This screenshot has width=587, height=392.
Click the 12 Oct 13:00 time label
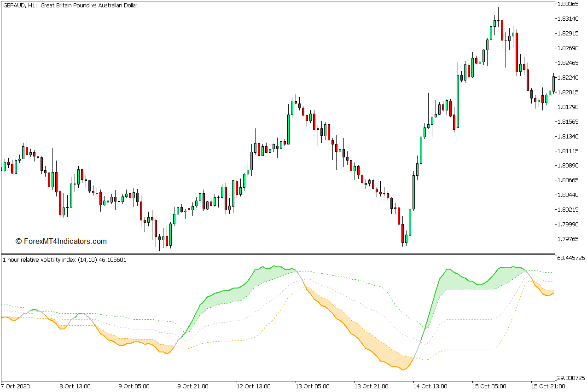253,386
